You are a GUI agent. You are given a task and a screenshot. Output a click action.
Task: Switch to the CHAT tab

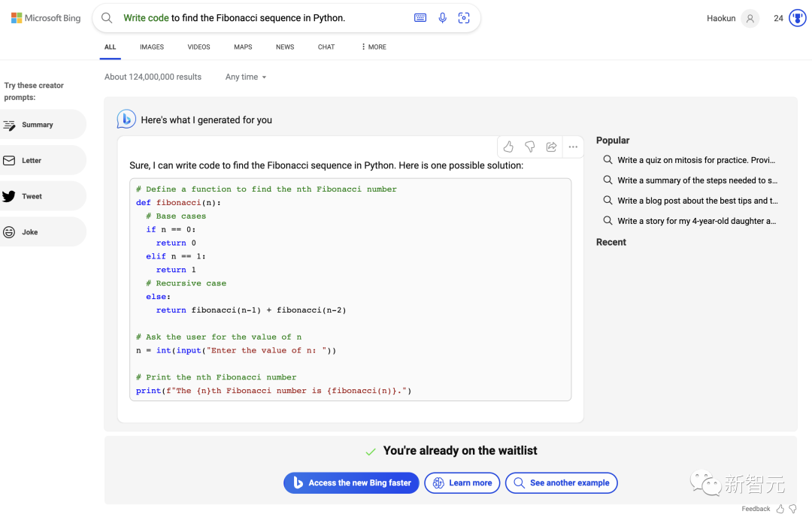tap(326, 47)
